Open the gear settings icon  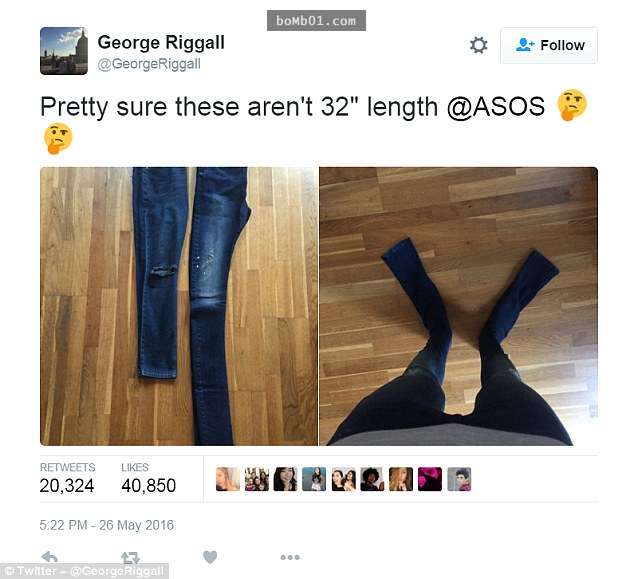tap(478, 45)
